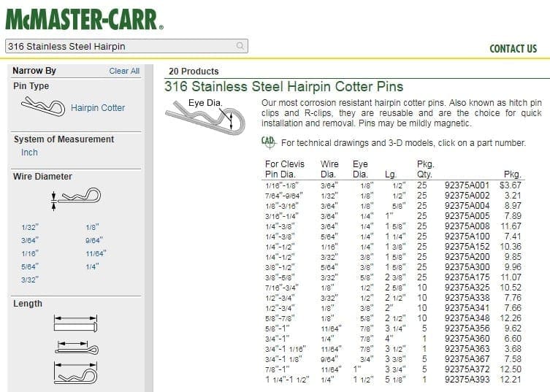Open part number 92375A325
This screenshot has height=392, width=550.
pyautogui.click(x=467, y=287)
